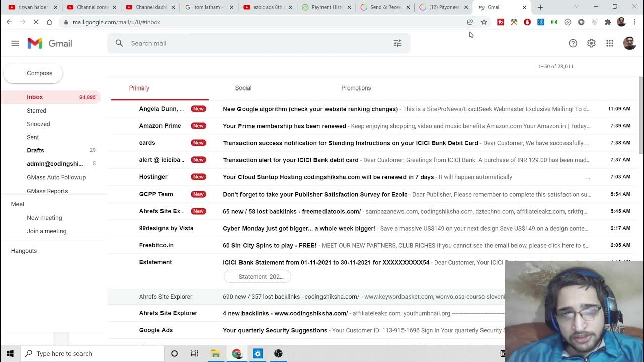Switch to the Social tab
The image size is (644, 362).
coord(243,88)
